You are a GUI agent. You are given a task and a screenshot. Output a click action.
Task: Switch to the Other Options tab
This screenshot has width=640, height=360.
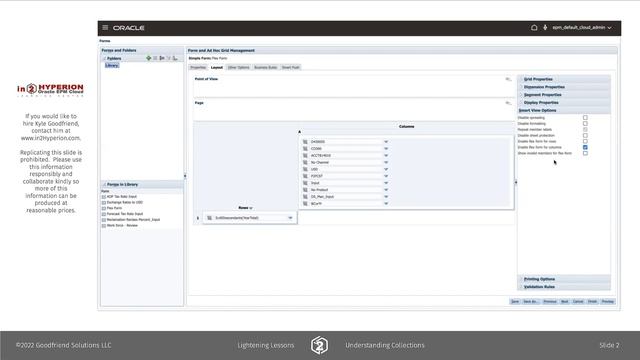(x=238, y=67)
